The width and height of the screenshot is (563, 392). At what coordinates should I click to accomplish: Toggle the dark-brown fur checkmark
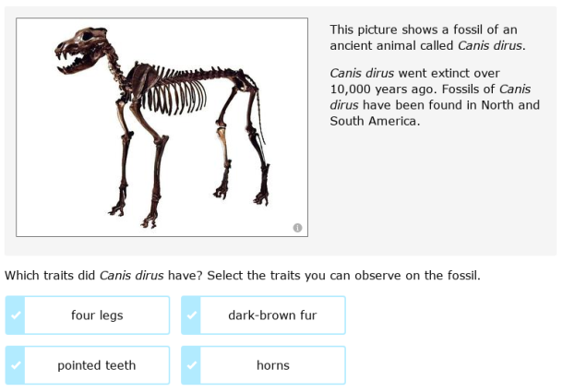pos(191,315)
